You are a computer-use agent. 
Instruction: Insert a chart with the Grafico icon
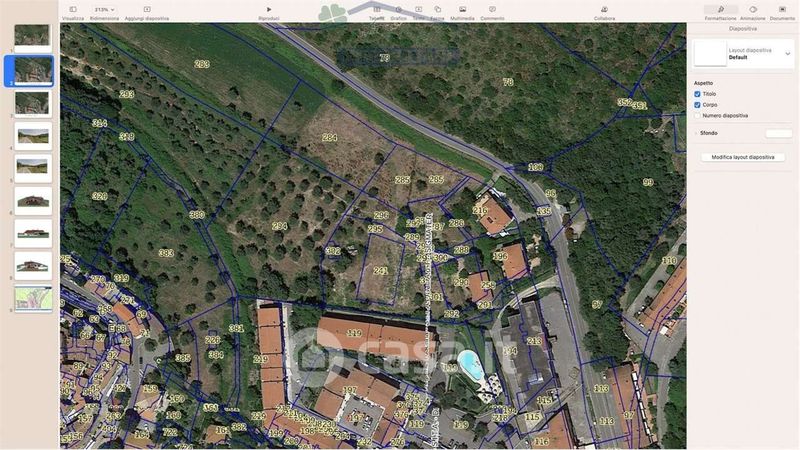(398, 9)
